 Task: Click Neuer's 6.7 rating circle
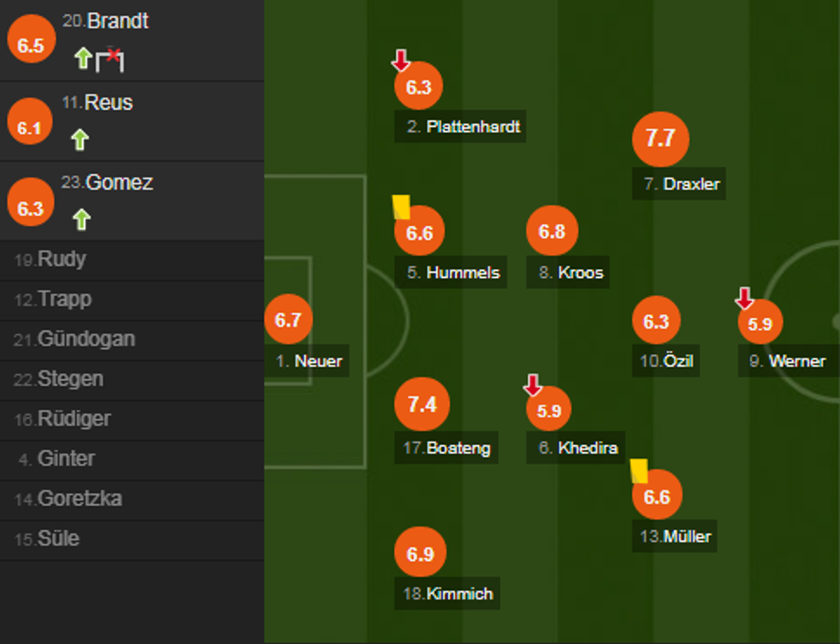coord(288,320)
